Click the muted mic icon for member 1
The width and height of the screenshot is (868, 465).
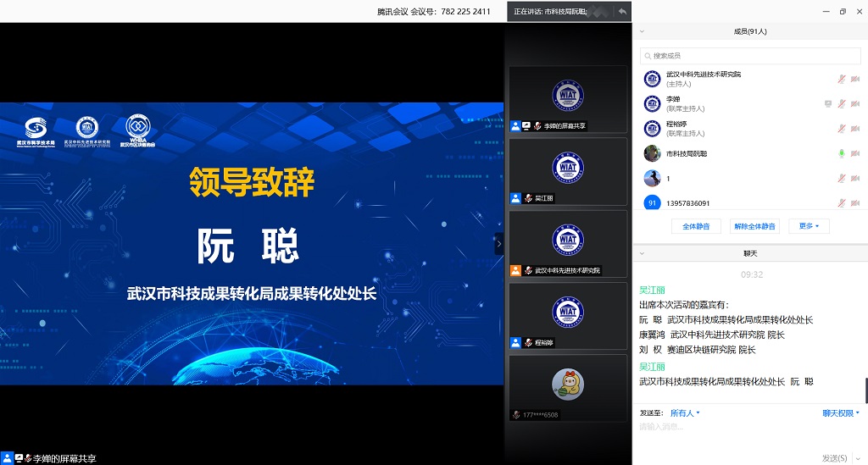click(x=842, y=179)
